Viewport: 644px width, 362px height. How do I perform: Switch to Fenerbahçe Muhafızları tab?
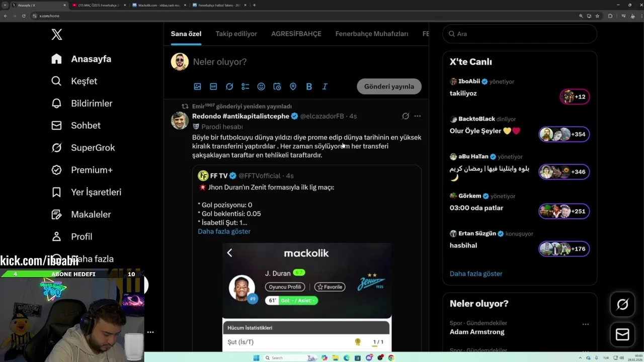[x=372, y=34]
